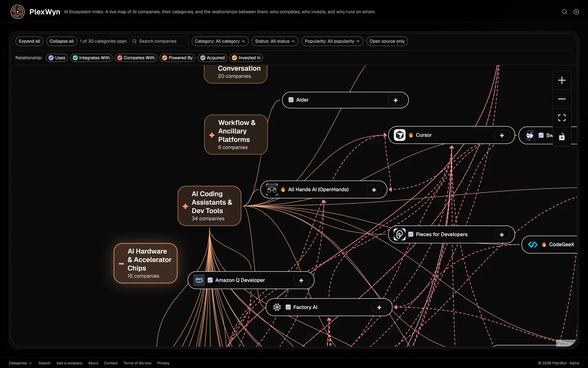
Task: Toggle the Invested In relationship filter
Action: [x=246, y=58]
